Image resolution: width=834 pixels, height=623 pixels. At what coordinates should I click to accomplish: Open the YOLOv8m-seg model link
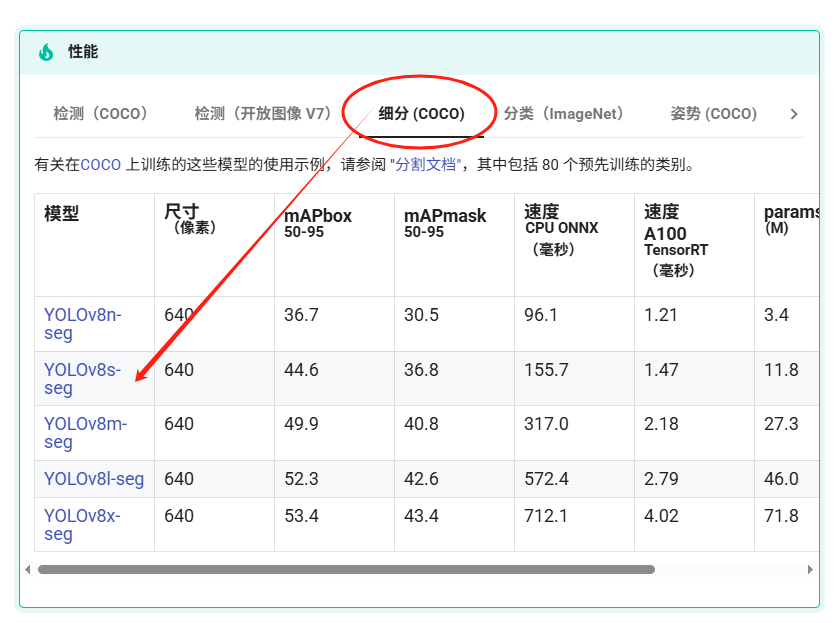pyautogui.click(x=85, y=433)
